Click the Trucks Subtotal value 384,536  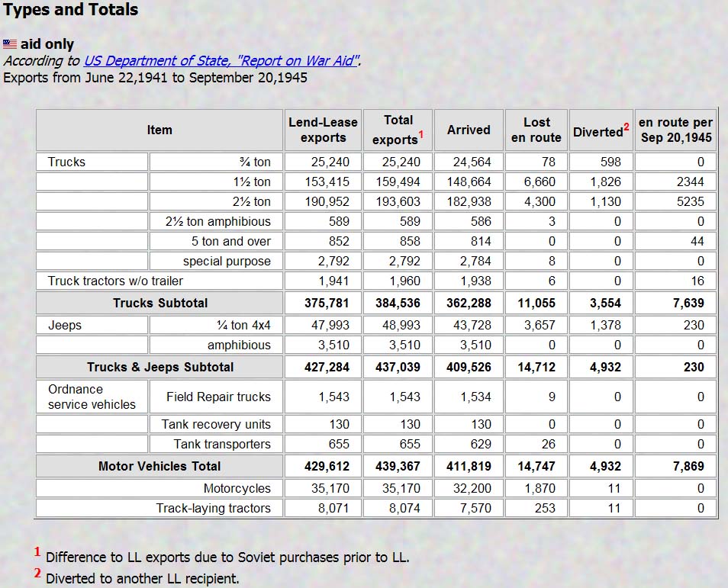tap(398, 303)
